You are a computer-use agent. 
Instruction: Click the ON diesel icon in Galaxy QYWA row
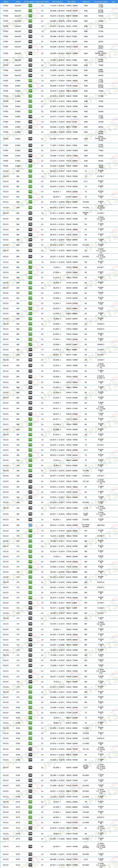tap(30, 36)
